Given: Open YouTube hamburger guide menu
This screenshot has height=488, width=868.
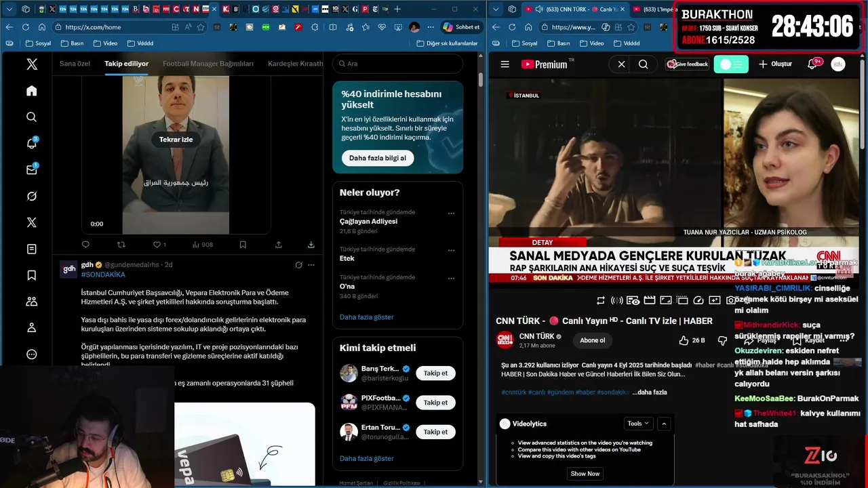Looking at the screenshot, I should coord(505,64).
